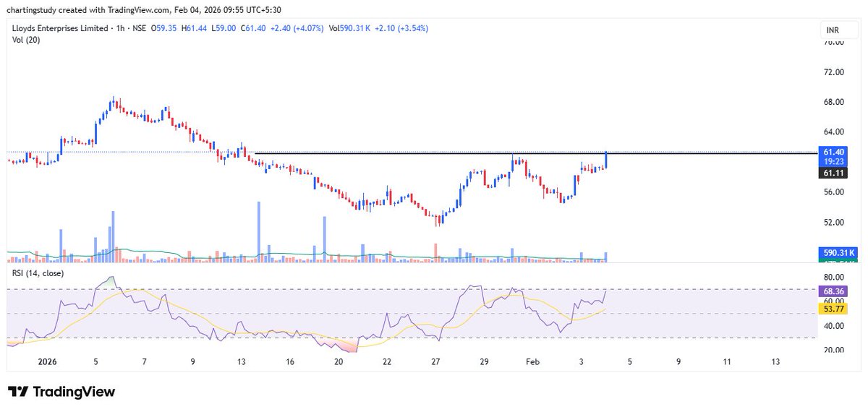Click the 20.00 RSI axis label

pos(834,350)
